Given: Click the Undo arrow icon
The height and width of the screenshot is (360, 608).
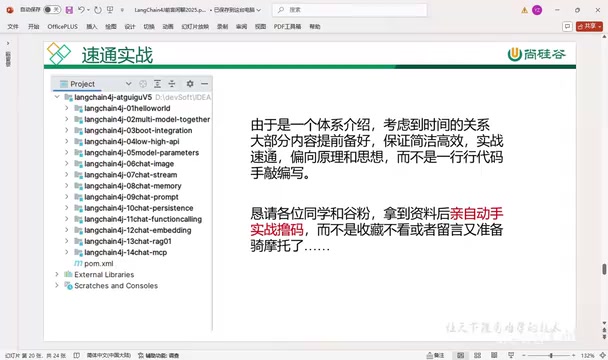Looking at the screenshot, I should point(81,10).
